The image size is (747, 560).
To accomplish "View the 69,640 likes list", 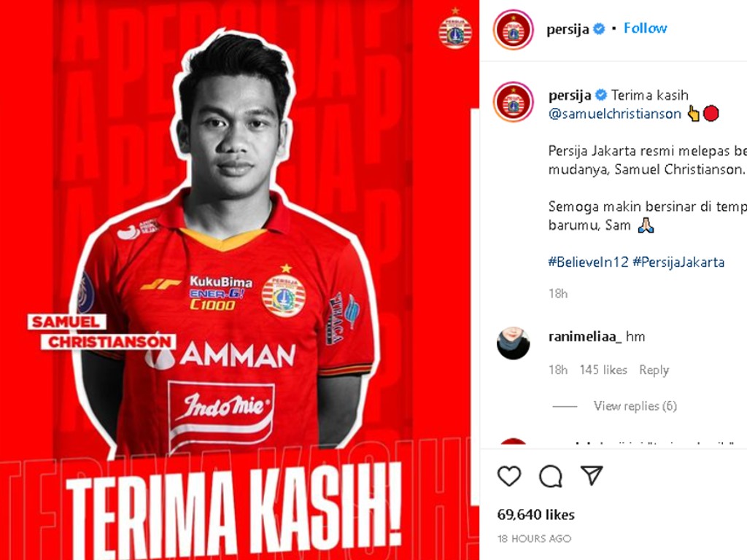I will (536, 515).
